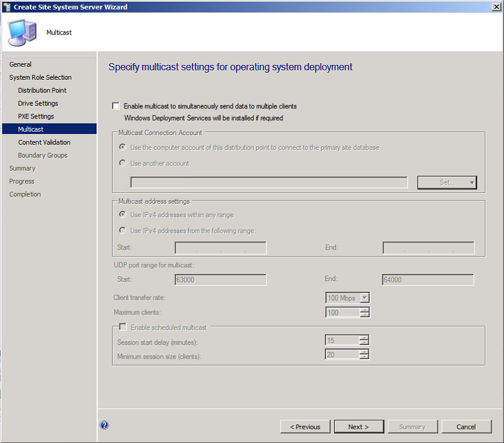
Task: Click the Summary button at bottom
Action: pyautogui.click(x=412, y=426)
